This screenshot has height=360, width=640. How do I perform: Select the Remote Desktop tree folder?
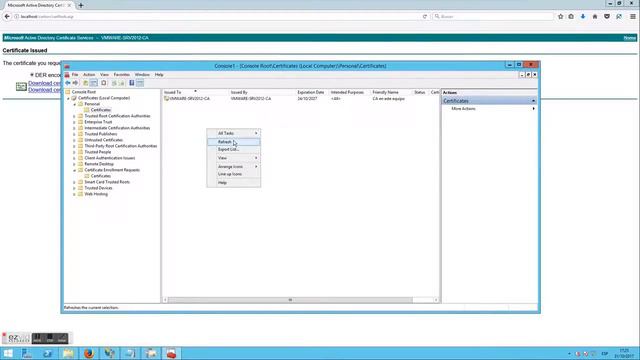99,164
